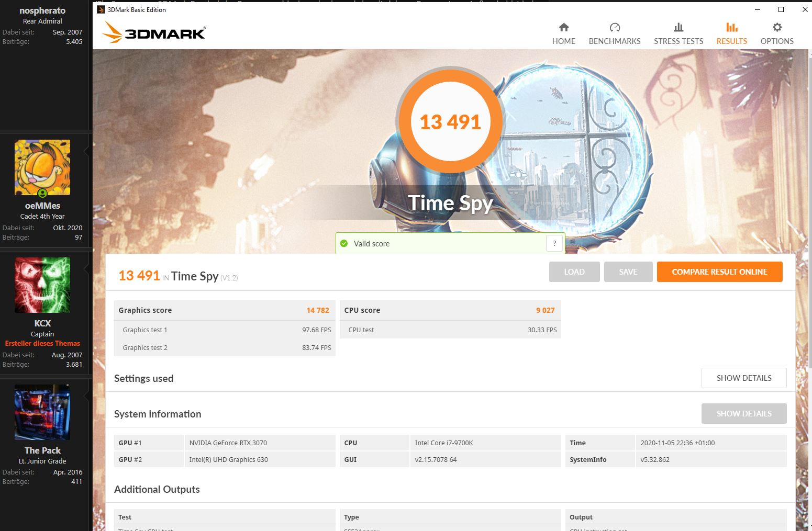Open oeMMes username link
The image size is (812, 531).
click(42, 206)
